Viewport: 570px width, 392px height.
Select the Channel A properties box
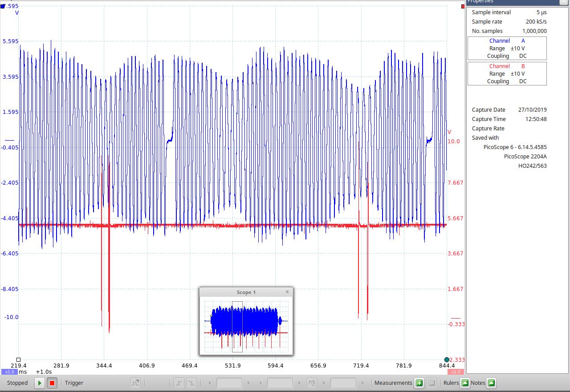pyautogui.click(x=507, y=48)
